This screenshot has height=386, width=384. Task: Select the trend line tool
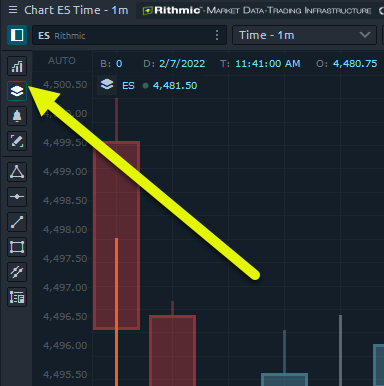click(x=17, y=222)
